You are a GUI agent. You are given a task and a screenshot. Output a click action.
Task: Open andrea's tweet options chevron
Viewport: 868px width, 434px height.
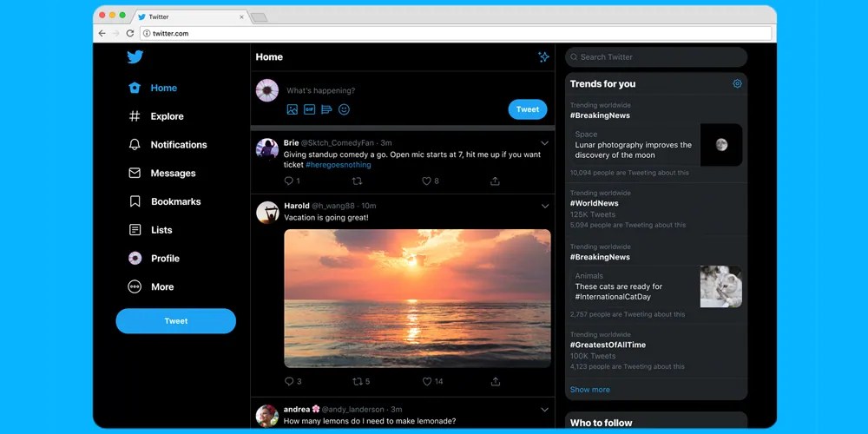pyautogui.click(x=545, y=411)
